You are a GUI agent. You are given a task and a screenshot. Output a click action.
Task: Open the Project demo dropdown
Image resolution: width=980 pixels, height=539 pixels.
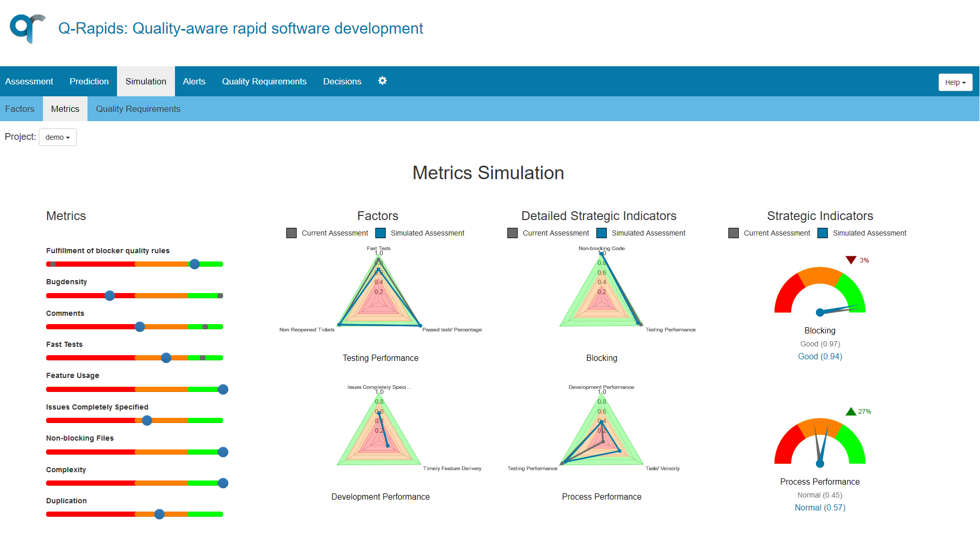point(57,137)
